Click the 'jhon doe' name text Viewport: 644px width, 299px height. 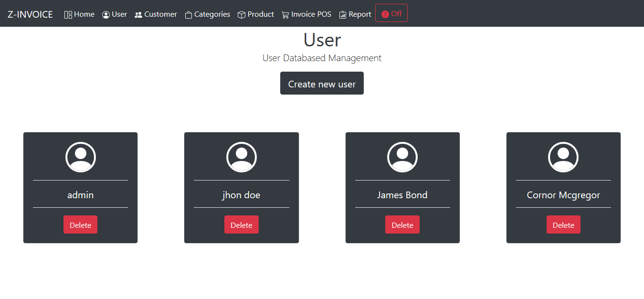tap(242, 195)
